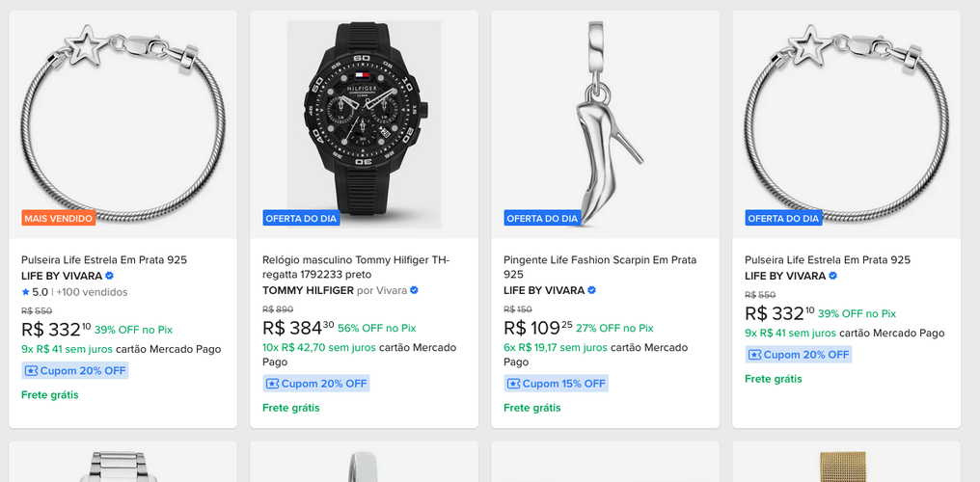Click verified badge on fourth card's LIFE BY VIVARA
The height and width of the screenshot is (482, 980).
click(833, 276)
